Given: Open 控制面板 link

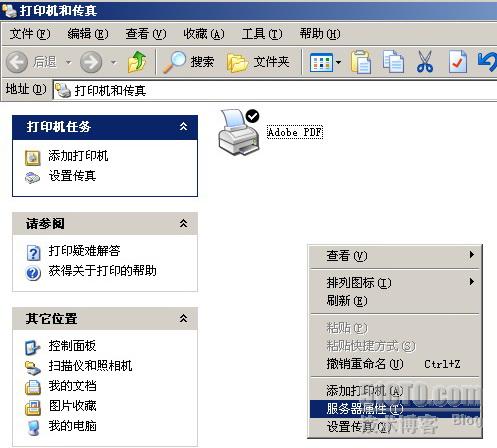Looking at the screenshot, I should tap(72, 346).
